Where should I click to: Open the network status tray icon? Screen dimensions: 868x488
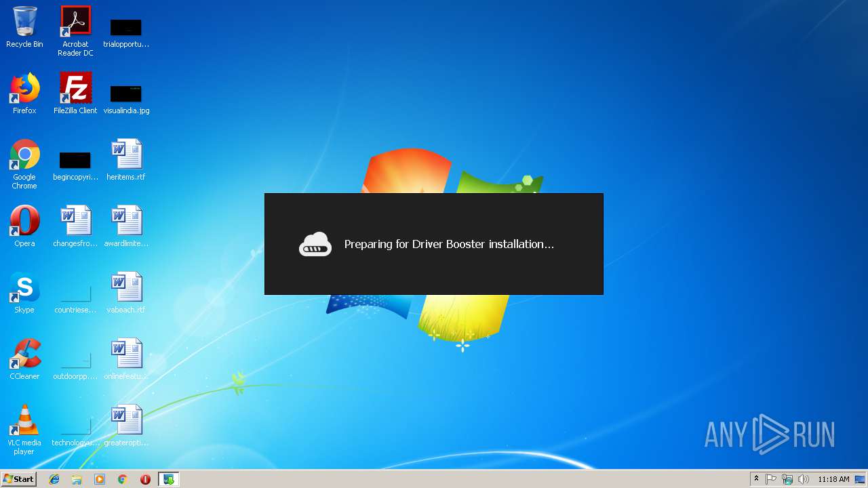pos(787,479)
